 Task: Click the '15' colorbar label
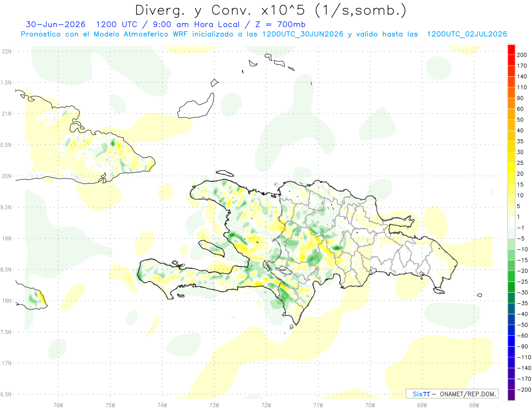click(x=520, y=184)
